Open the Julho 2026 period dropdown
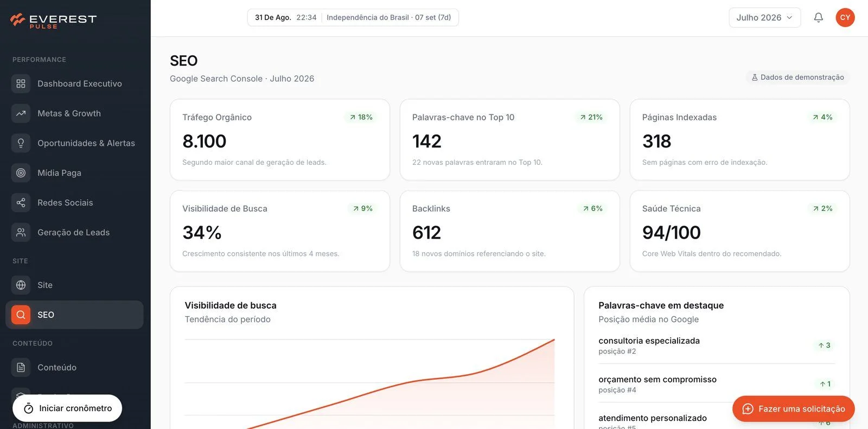This screenshot has height=429, width=868. point(764,17)
